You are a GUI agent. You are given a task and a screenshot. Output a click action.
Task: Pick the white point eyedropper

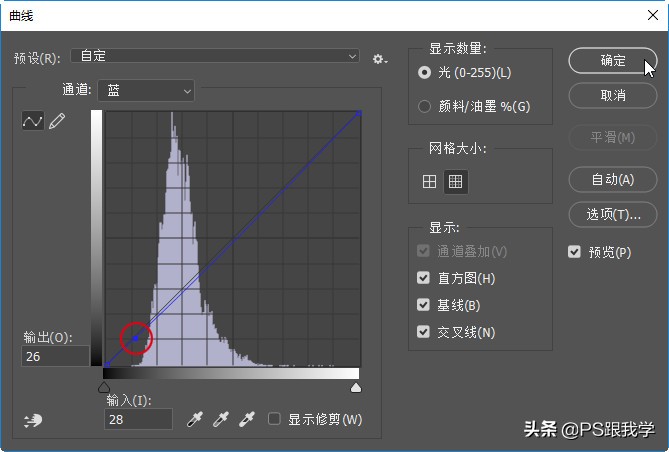245,419
